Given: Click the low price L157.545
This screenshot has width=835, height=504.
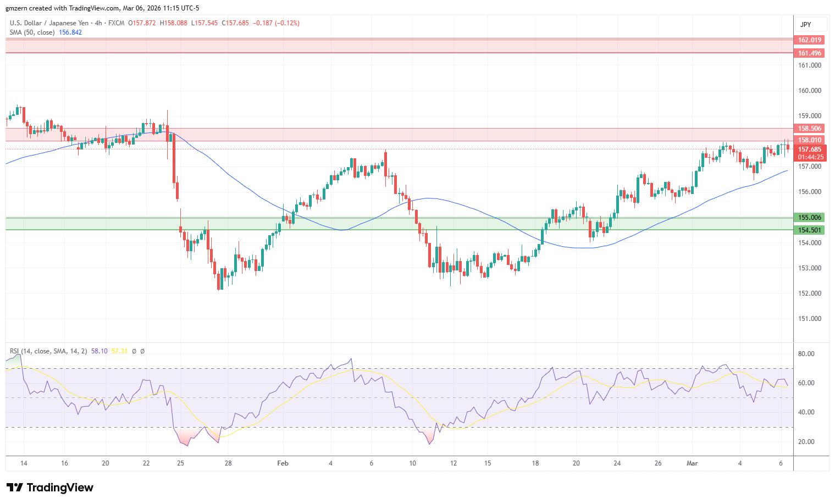Looking at the screenshot, I should 204,23.
